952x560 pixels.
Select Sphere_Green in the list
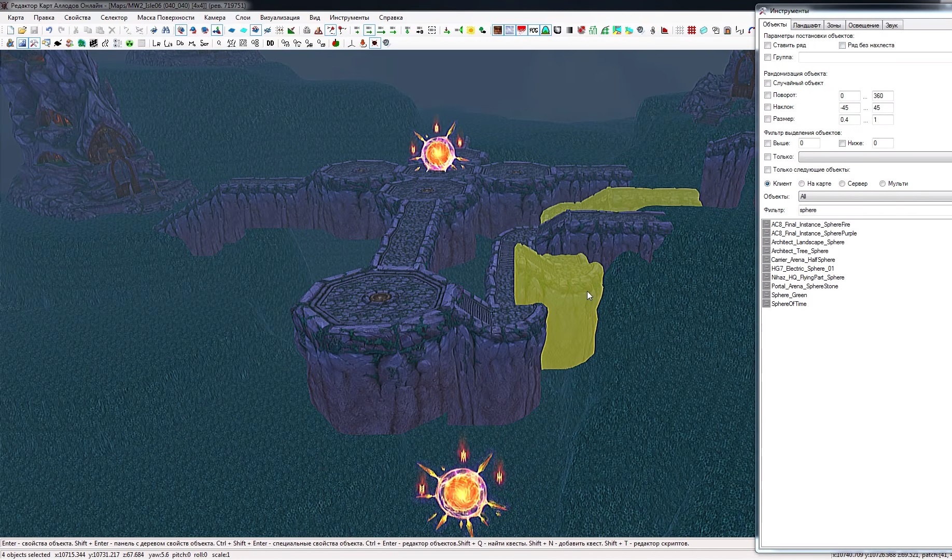pyautogui.click(x=789, y=295)
